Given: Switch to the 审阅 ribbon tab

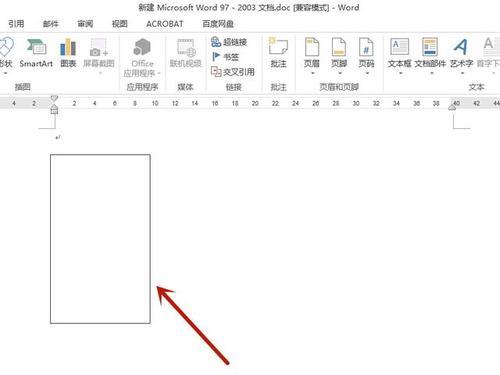Looking at the screenshot, I should pyautogui.click(x=85, y=24).
